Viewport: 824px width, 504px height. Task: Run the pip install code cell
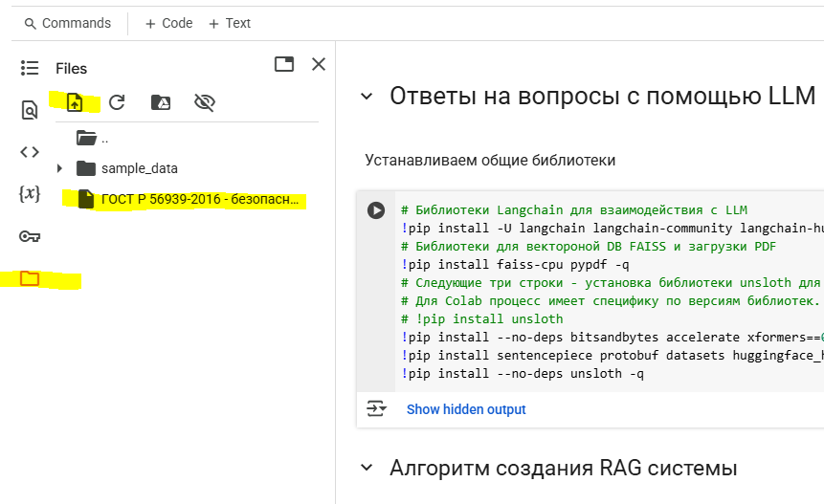tap(376, 210)
